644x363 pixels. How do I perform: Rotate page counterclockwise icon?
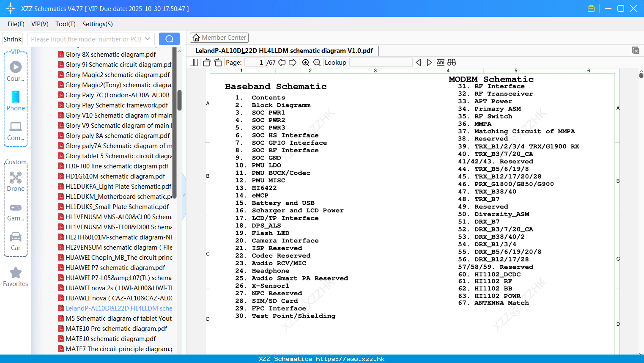tap(206, 63)
